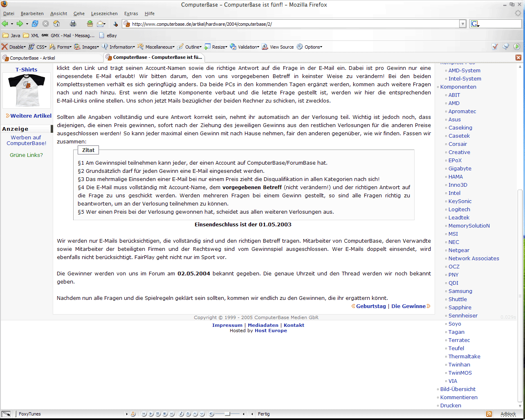Click the Downloads icon with green arrow

pyautogui.click(x=90, y=24)
